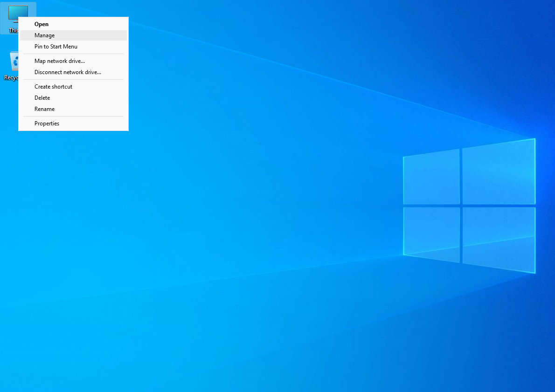Click the highlighted "Manage" menu entry
This screenshot has height=392, width=555.
point(44,35)
